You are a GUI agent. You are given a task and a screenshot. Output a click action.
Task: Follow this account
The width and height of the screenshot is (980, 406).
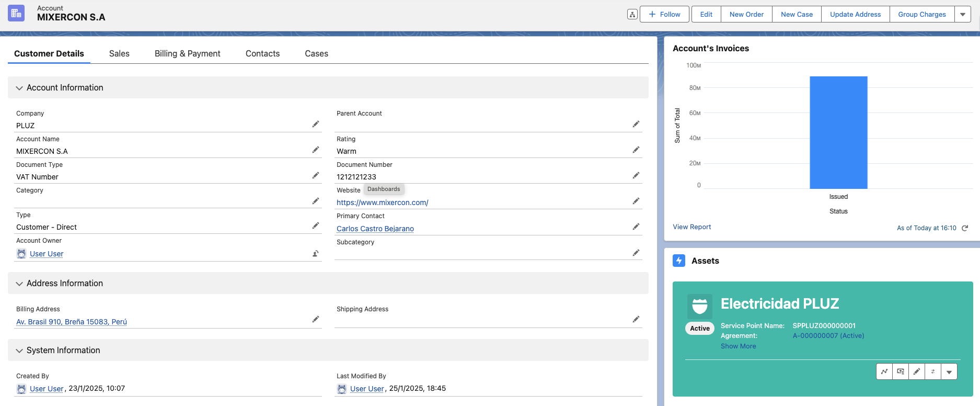tap(664, 15)
